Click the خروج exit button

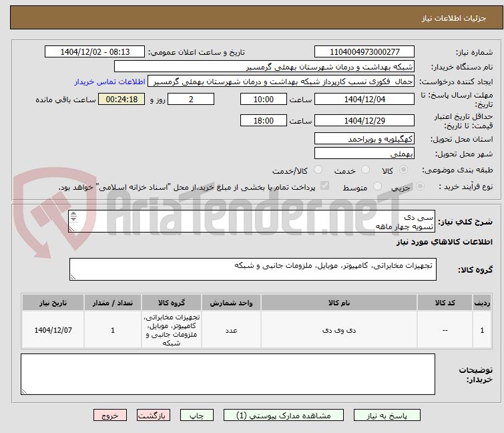pos(110,416)
